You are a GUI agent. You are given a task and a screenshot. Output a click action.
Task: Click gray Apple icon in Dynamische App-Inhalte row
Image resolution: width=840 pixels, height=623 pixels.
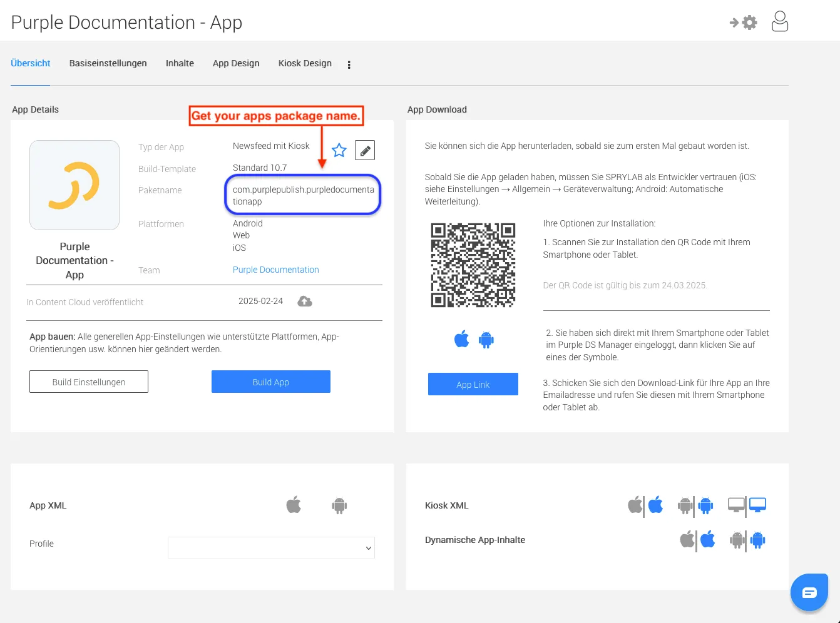[x=687, y=539]
